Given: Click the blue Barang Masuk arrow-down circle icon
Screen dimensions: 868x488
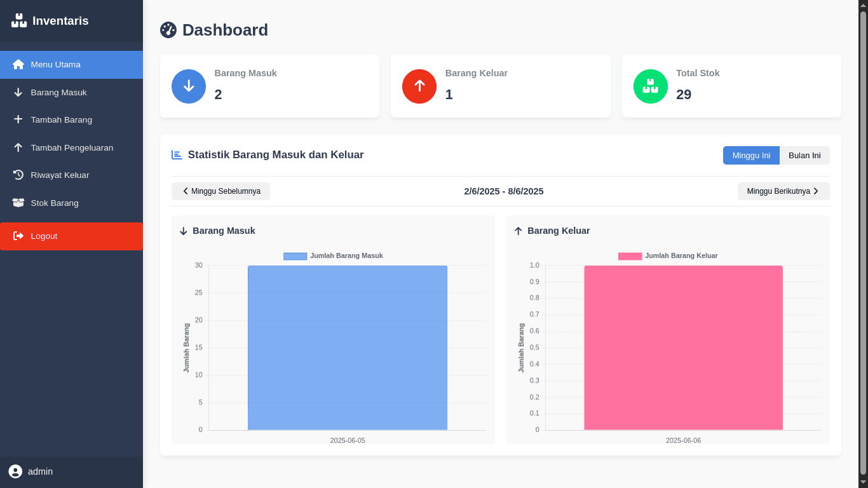Looking at the screenshot, I should point(189,86).
